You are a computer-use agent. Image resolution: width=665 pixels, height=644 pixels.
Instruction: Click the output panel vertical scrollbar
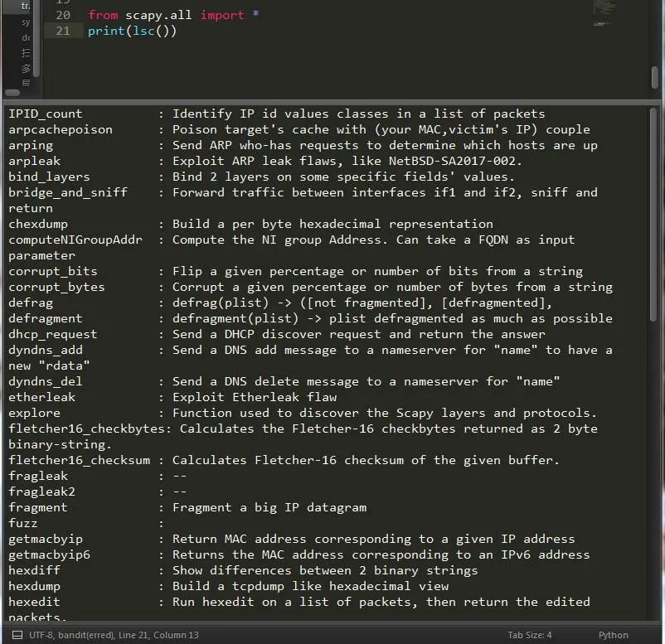653,215
